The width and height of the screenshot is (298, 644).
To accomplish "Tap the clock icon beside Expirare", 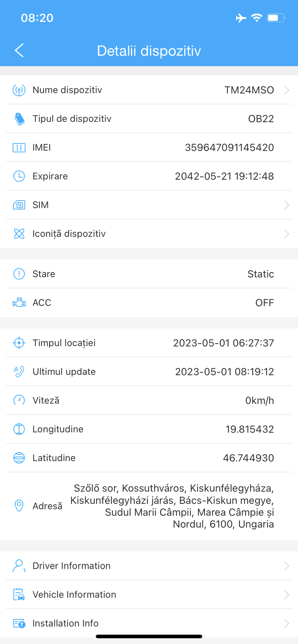I will click(19, 176).
